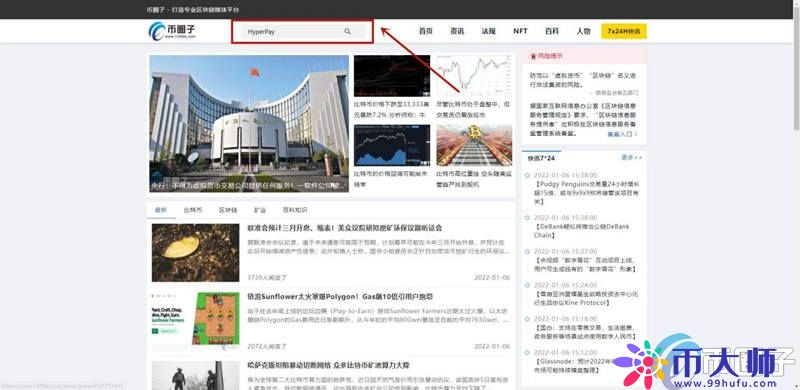Open the DeBank Chain news flash
Viewport: 800px width, 390px height.
582,231
